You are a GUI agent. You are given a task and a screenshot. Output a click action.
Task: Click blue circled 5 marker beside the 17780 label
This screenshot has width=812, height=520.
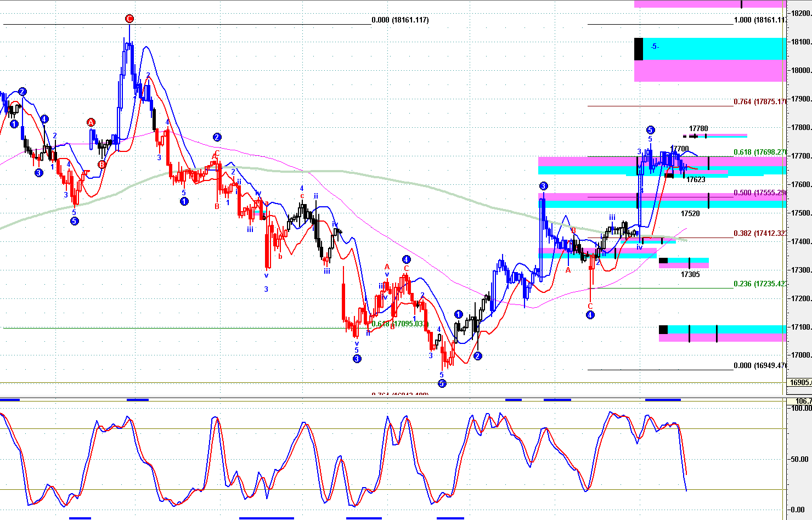click(650, 130)
